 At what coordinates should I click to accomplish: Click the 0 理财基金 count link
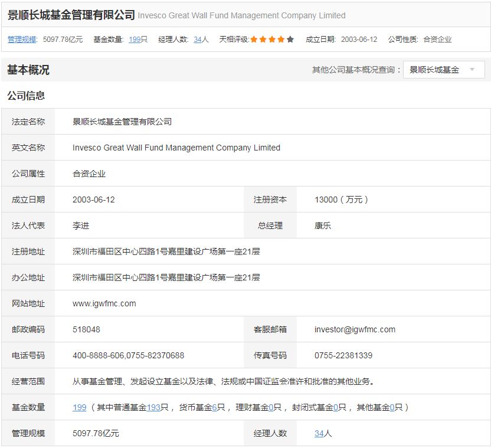[271, 407]
